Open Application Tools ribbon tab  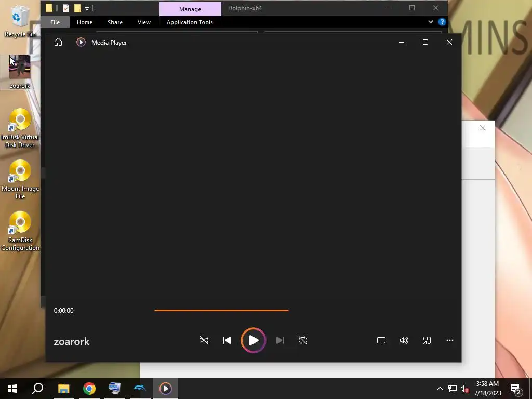pyautogui.click(x=190, y=22)
